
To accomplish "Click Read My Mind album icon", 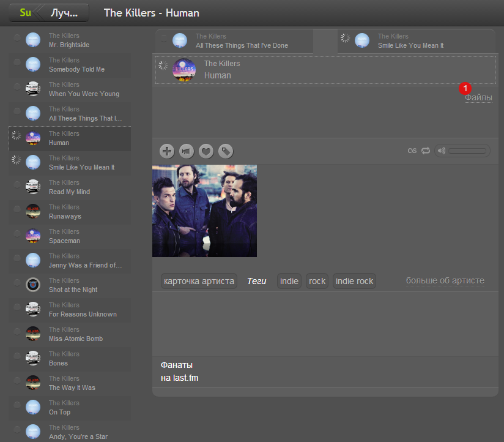I will (x=33, y=187).
